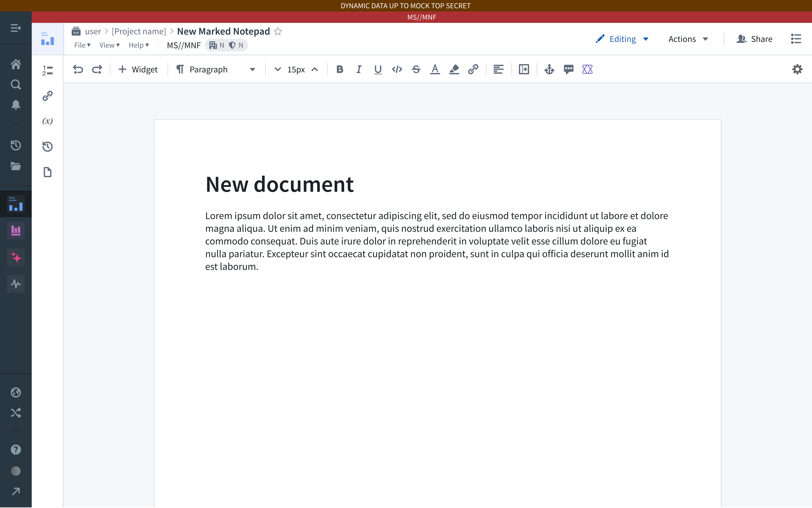Click the Share button
This screenshot has height=508, width=812.
tap(754, 39)
